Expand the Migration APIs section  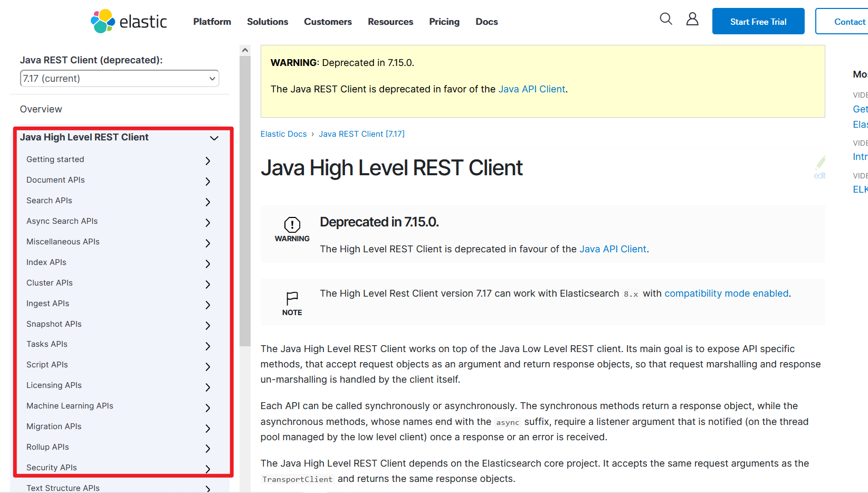click(x=208, y=429)
